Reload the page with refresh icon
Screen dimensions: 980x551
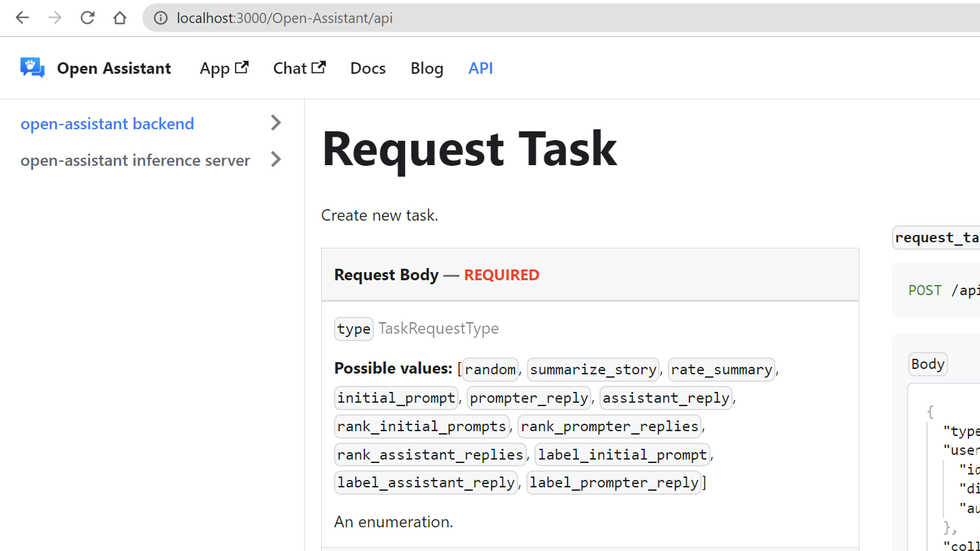coord(87,18)
